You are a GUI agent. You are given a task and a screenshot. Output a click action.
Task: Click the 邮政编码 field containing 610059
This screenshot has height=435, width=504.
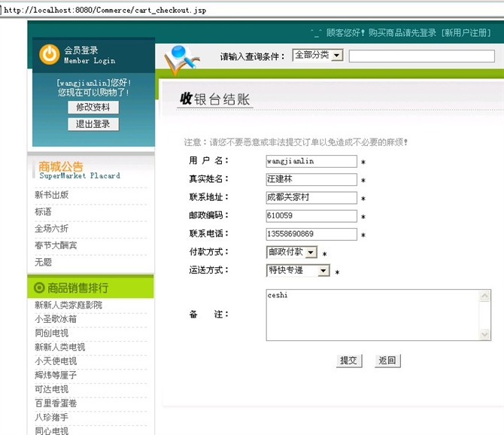coord(311,216)
